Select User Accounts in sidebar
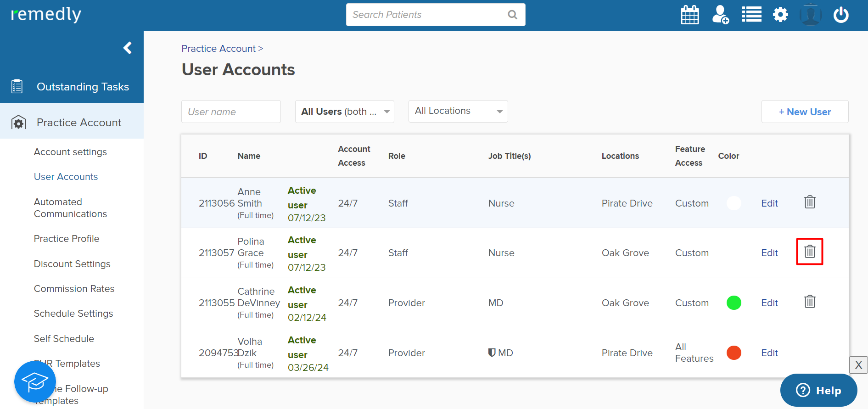The image size is (868, 409). 66,177
